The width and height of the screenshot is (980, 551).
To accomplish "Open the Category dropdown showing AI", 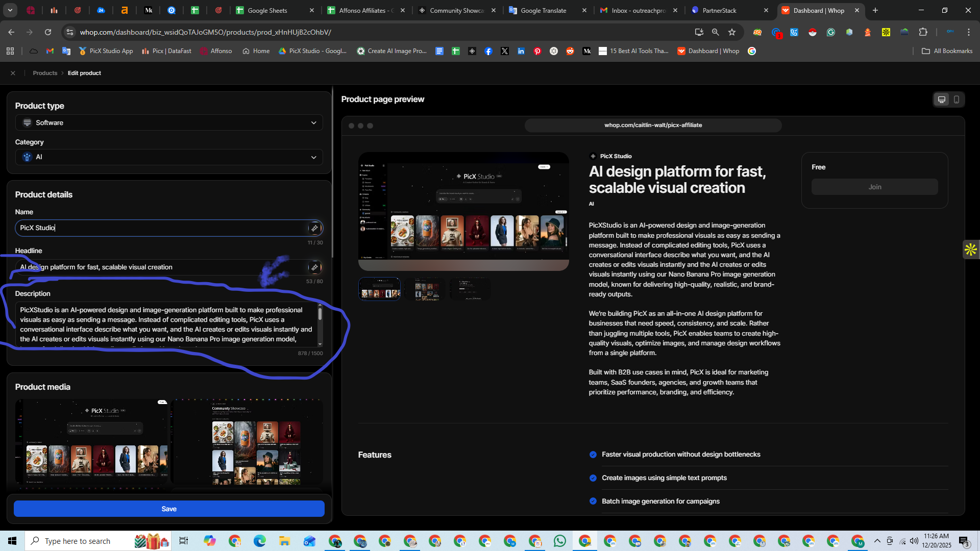I will point(169,157).
